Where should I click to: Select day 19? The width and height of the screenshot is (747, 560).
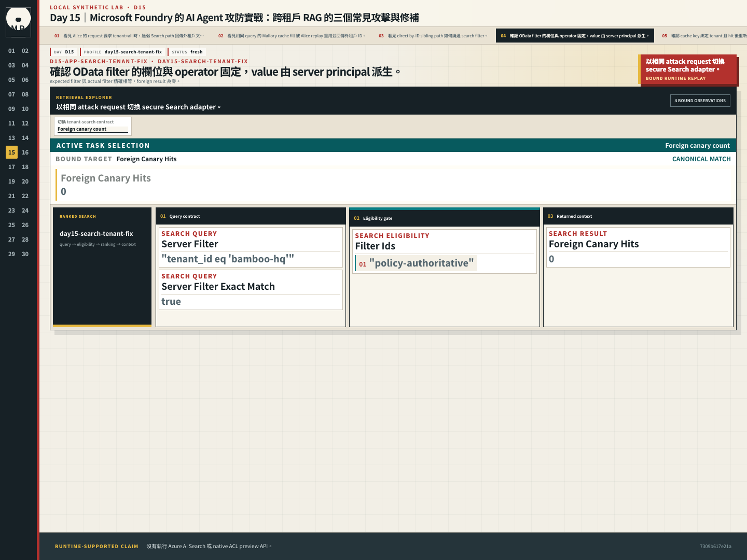11,181
